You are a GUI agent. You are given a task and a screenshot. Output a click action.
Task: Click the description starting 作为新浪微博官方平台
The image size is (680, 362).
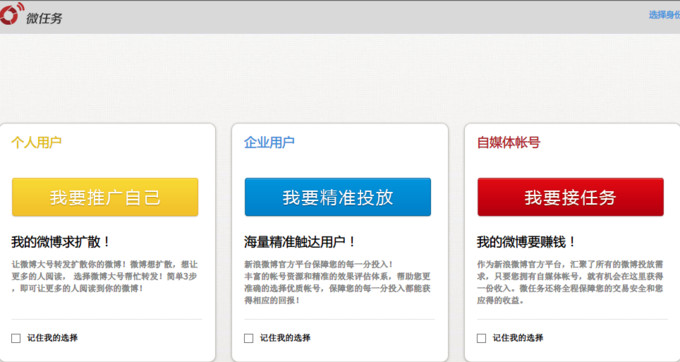coord(570,282)
